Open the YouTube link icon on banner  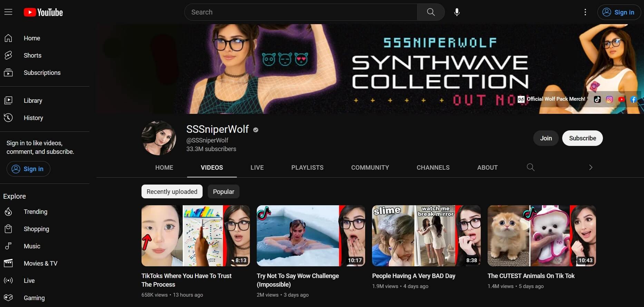coord(622,99)
